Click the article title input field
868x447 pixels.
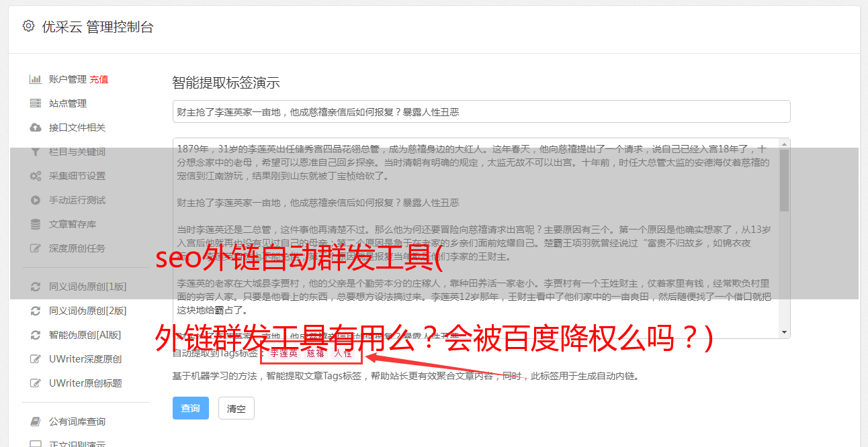481,111
